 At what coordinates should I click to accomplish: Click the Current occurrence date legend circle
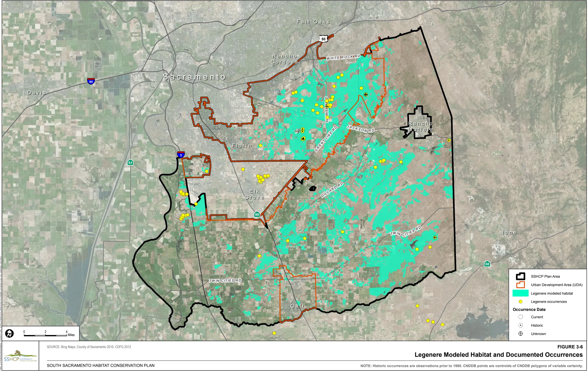[520, 317]
